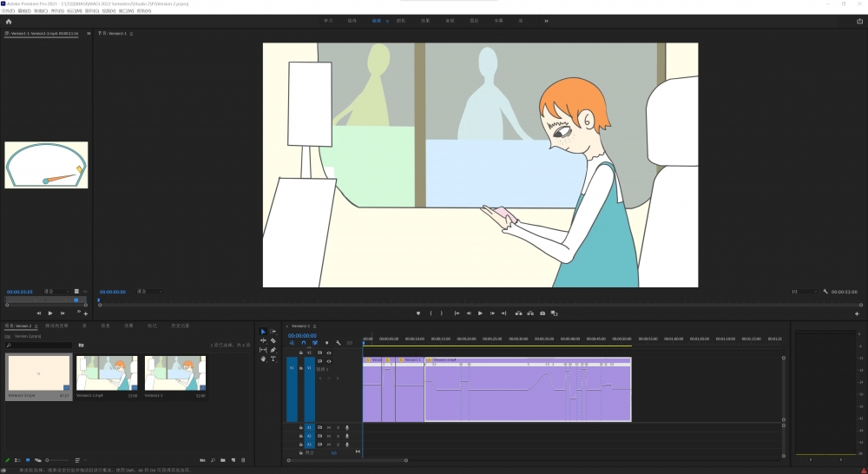
Task: Click Mark Out in Program Monitor
Action: tap(441, 313)
